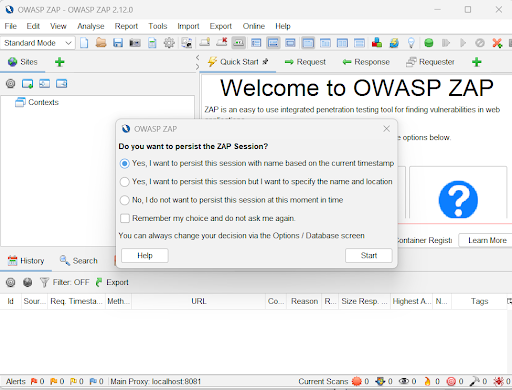Switch to the Search tab
This screenshot has height=390, width=512.
pos(79,261)
